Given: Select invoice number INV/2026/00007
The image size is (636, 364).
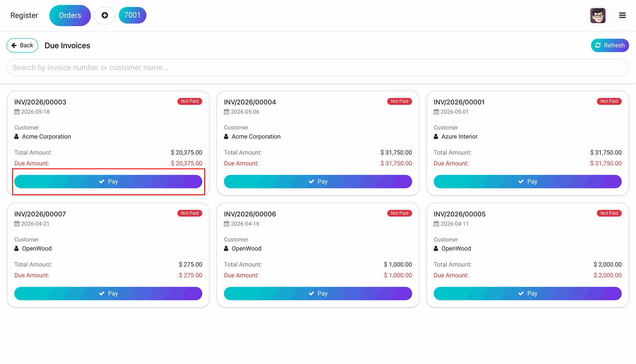Looking at the screenshot, I should pyautogui.click(x=40, y=214).
